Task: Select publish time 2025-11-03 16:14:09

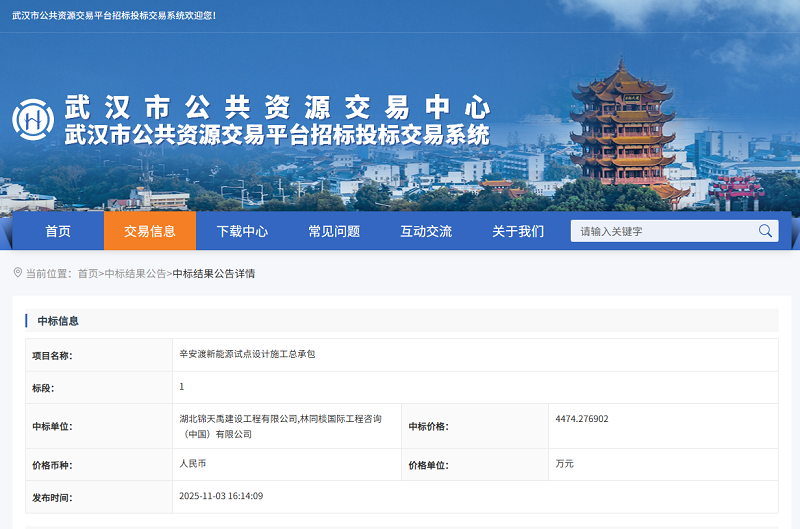Action: coord(221,496)
